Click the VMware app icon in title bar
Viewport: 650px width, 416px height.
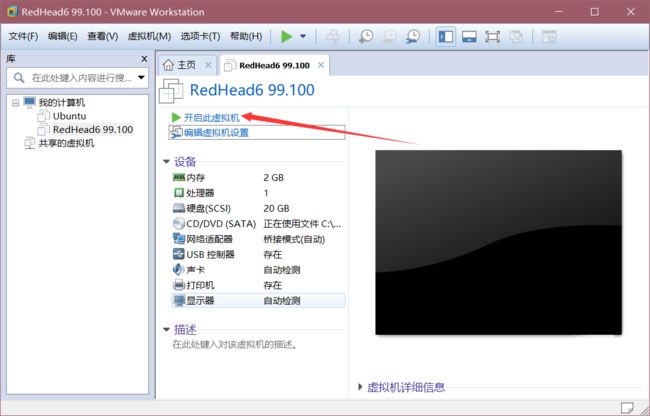pyautogui.click(x=12, y=12)
